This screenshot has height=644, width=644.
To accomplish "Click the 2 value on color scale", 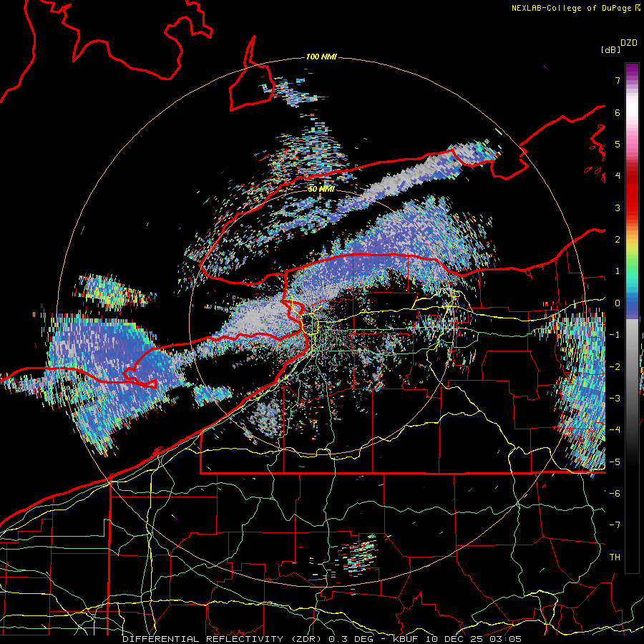I will point(618,240).
